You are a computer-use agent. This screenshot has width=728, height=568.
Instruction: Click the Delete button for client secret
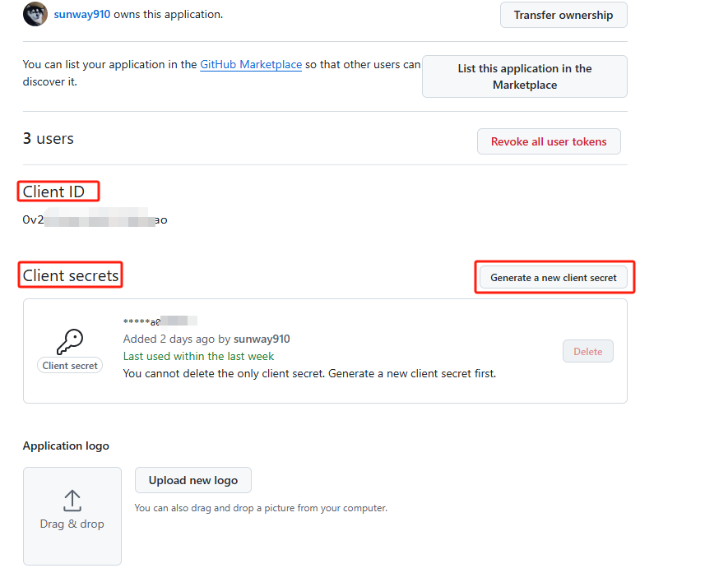tap(587, 351)
